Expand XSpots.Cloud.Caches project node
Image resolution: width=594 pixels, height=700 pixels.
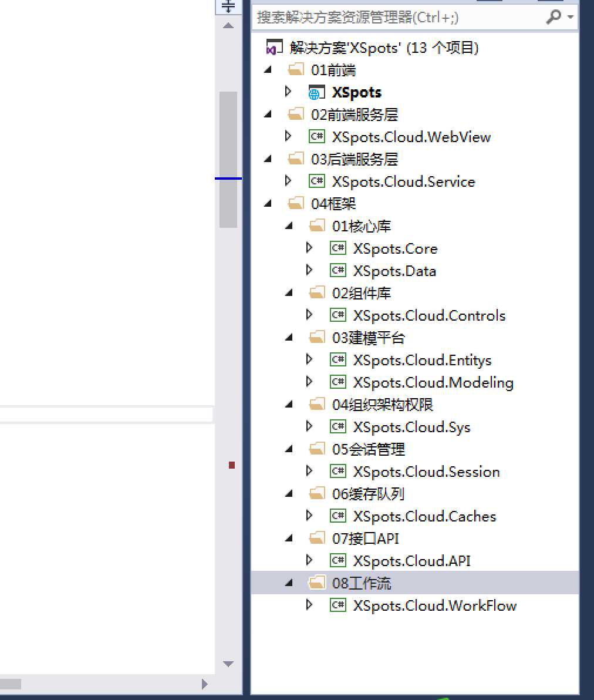click(x=309, y=516)
